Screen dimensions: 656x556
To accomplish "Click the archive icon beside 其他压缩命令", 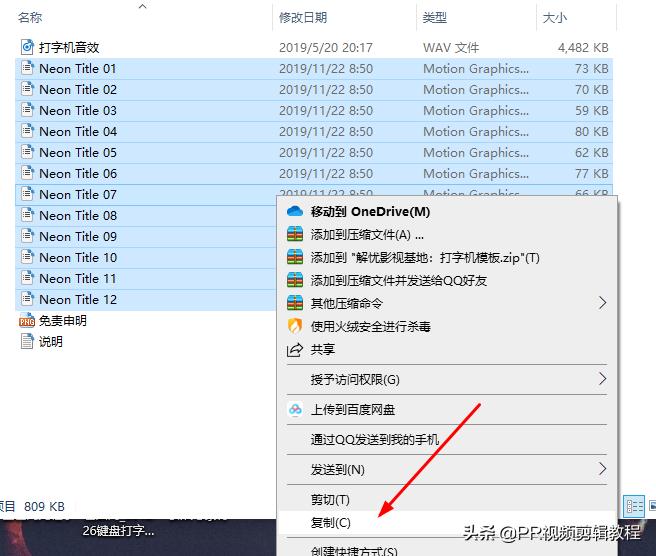I will pyautogui.click(x=295, y=303).
